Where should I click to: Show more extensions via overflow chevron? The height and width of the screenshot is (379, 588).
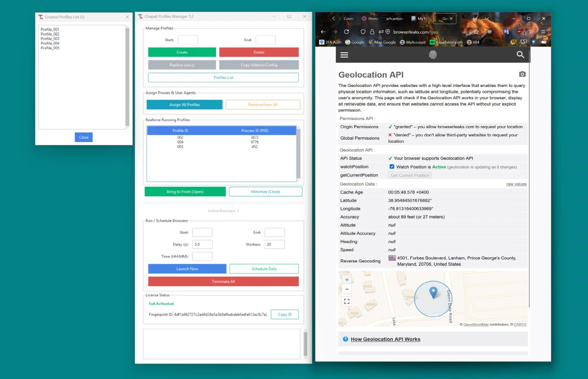click(x=531, y=32)
